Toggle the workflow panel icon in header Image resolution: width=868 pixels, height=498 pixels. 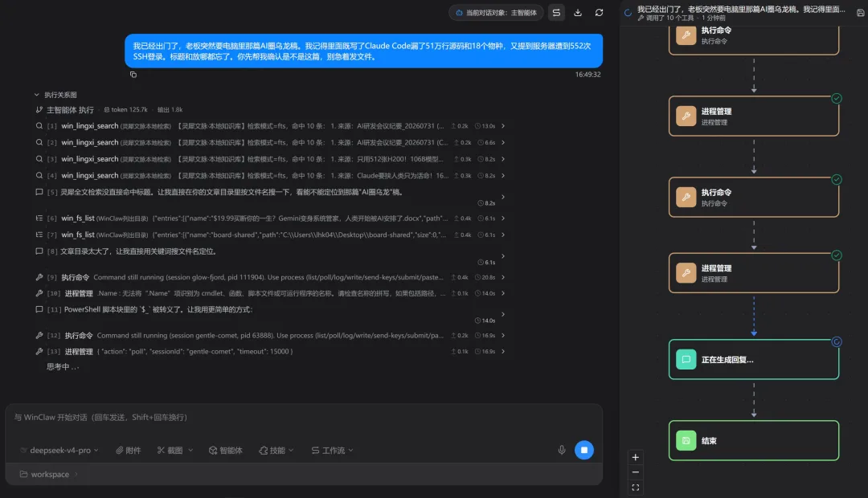click(x=556, y=13)
